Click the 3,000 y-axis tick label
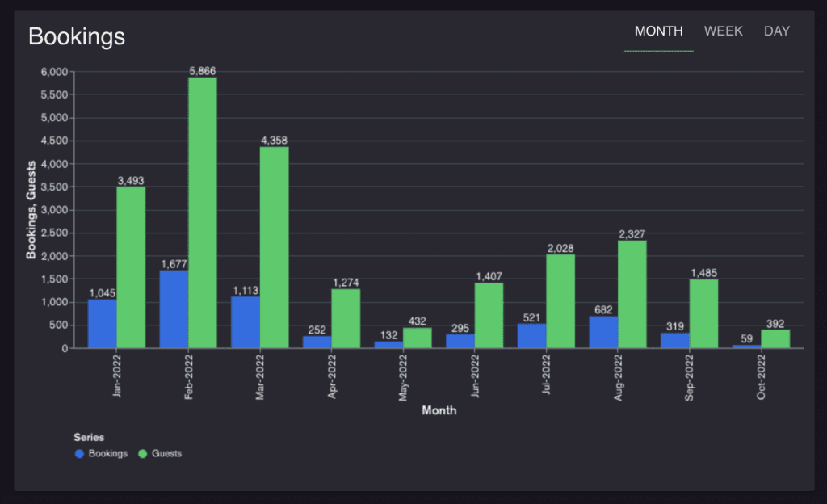This screenshot has height=504, width=827. (x=54, y=210)
